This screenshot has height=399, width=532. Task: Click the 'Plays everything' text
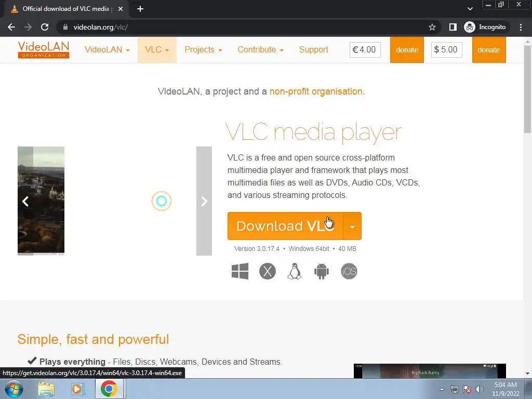72,362
